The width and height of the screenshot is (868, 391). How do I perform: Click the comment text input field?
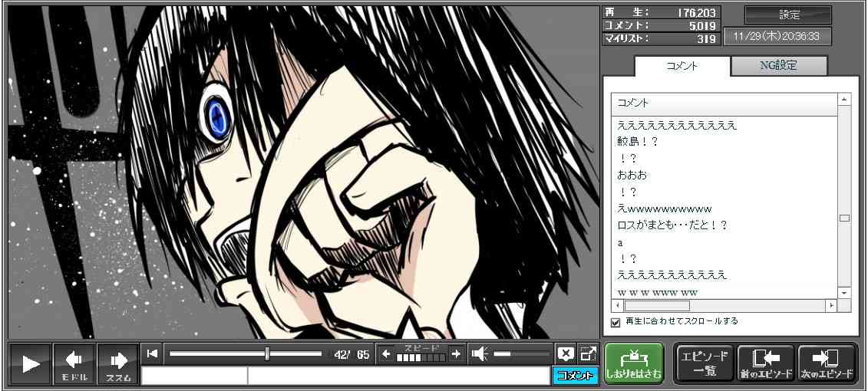tap(398, 376)
